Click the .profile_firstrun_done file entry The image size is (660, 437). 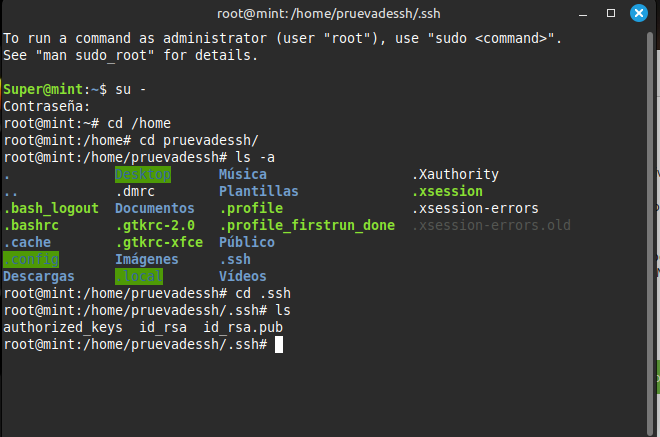tap(307, 225)
